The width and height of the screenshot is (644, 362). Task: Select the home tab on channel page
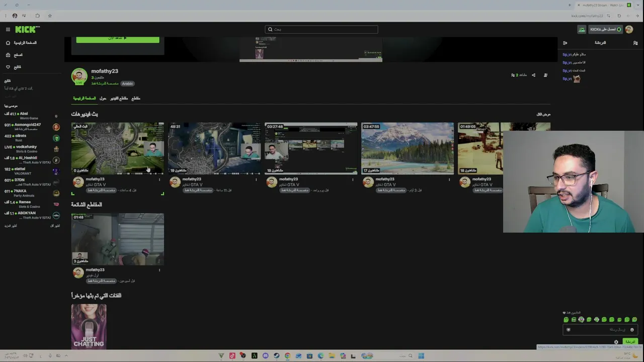[x=84, y=99]
